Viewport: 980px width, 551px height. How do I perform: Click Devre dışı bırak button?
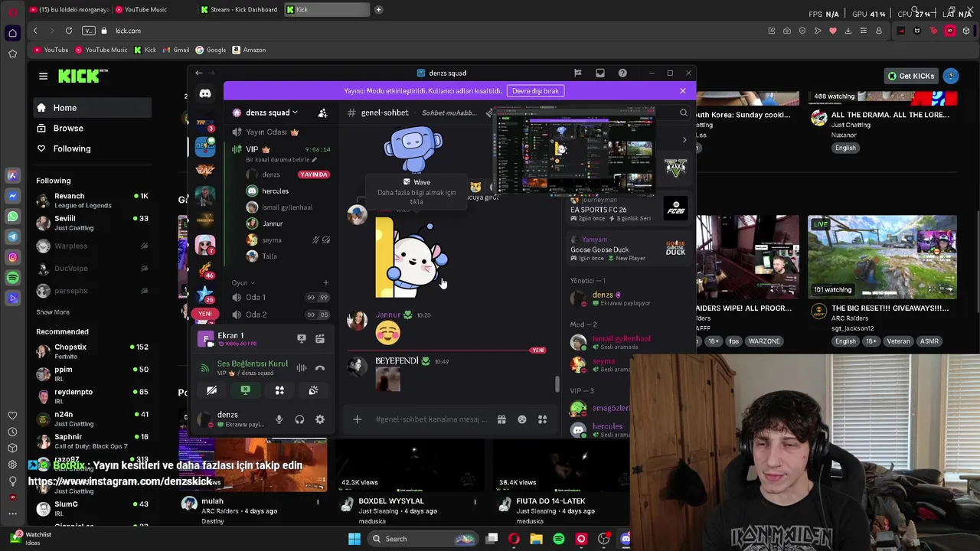535,90
